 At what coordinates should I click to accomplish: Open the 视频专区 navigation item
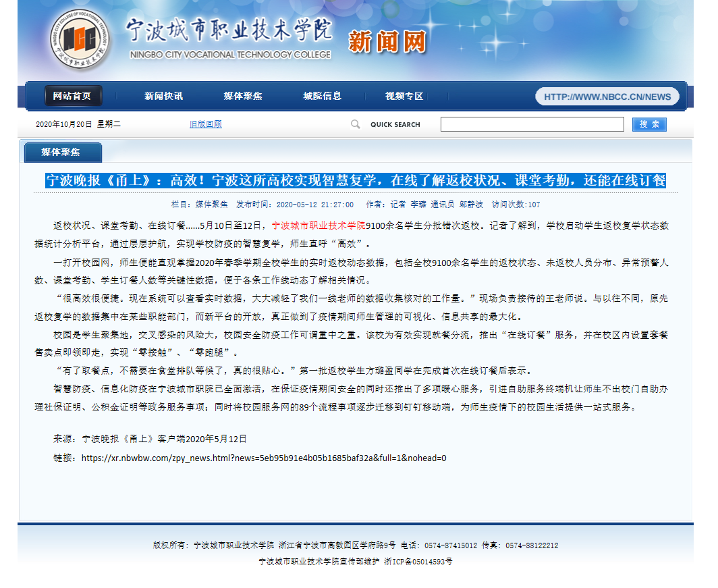(x=404, y=96)
